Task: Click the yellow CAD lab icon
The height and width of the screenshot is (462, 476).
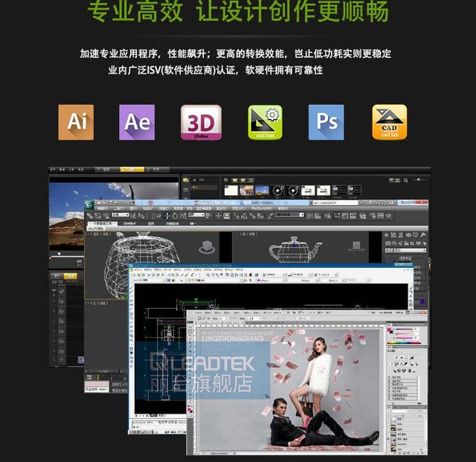Action: click(390, 122)
